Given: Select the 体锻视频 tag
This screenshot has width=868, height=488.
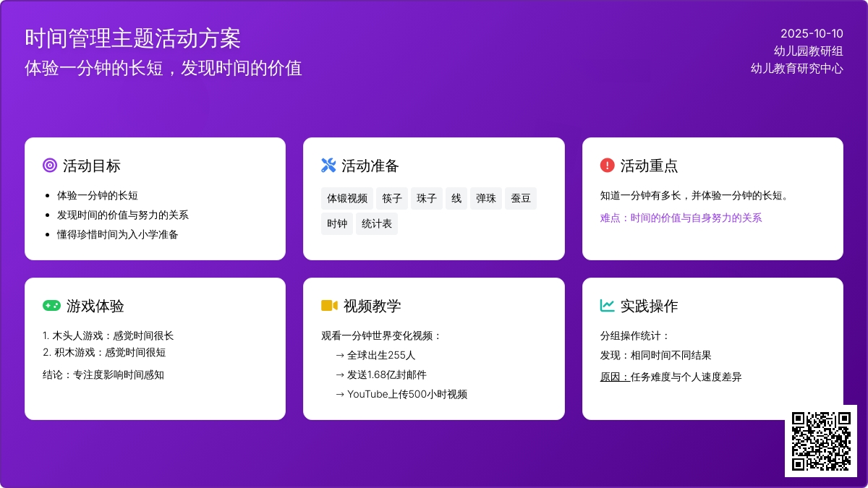Looking at the screenshot, I should 347,198.
